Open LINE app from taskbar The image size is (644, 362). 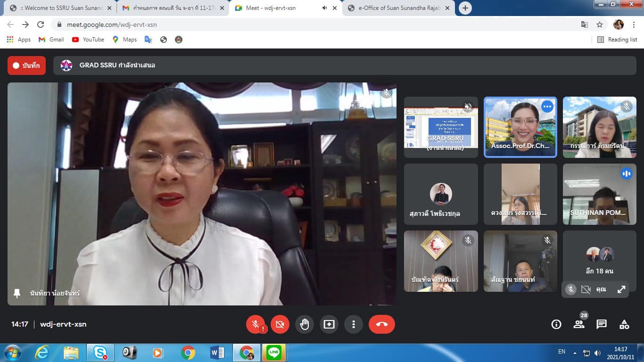[x=273, y=352]
